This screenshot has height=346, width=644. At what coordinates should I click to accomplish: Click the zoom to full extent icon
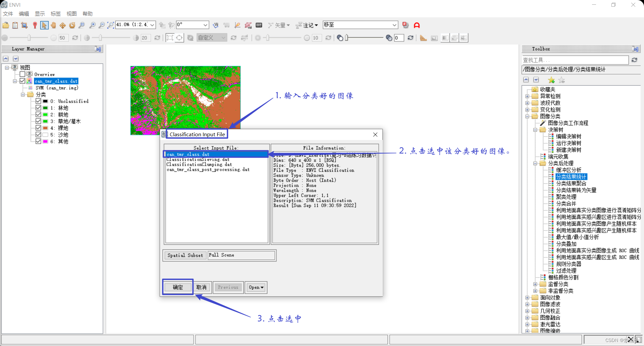[x=110, y=25]
